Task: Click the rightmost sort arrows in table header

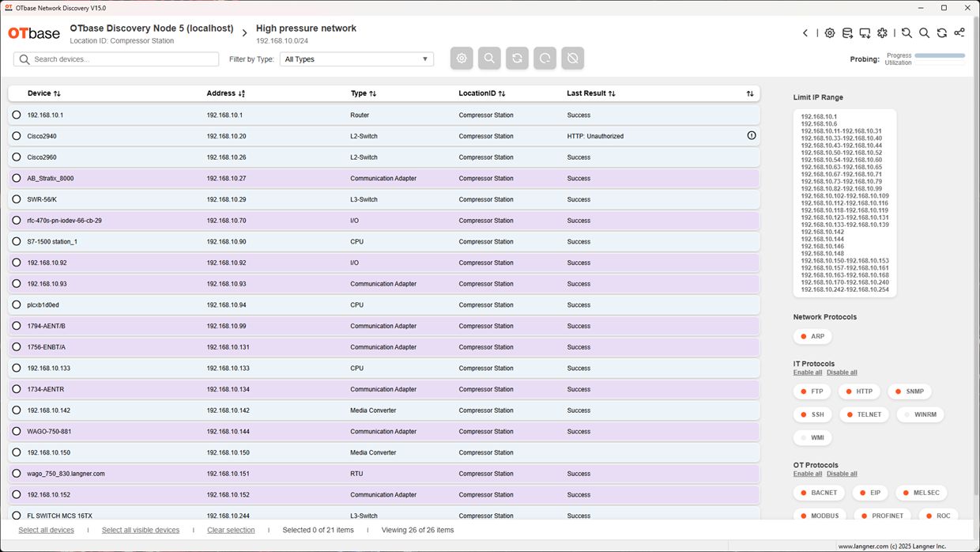Action: point(750,93)
